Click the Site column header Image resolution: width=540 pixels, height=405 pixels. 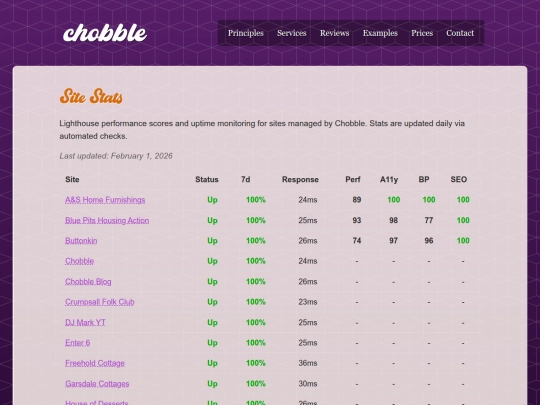(72, 179)
